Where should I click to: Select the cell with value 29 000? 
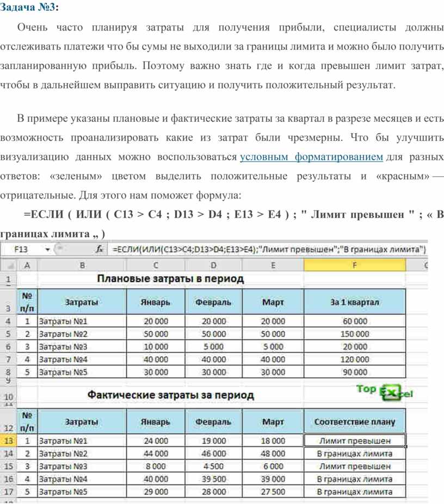156,492
